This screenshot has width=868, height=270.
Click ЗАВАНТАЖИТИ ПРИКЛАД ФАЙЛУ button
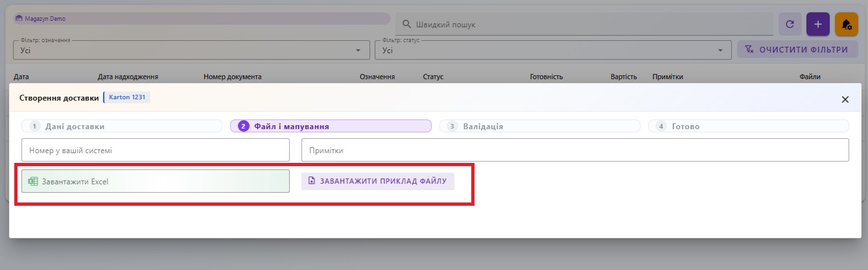(x=378, y=180)
